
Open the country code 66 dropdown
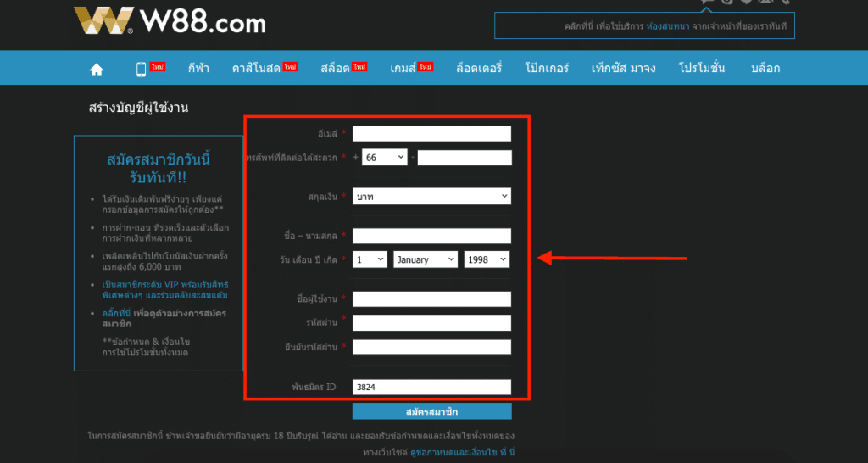point(385,158)
